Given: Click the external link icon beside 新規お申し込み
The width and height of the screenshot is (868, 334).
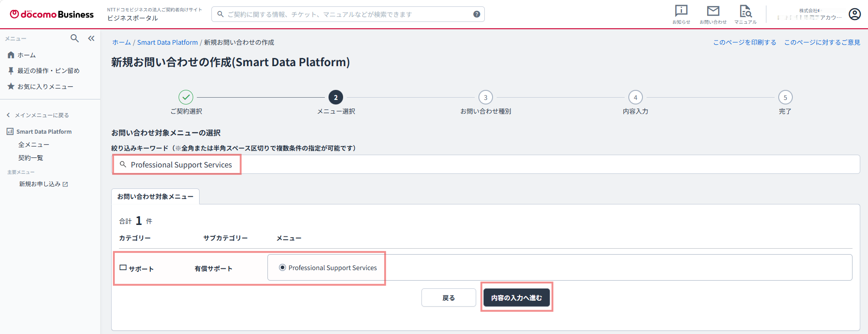Looking at the screenshot, I should coord(65,184).
